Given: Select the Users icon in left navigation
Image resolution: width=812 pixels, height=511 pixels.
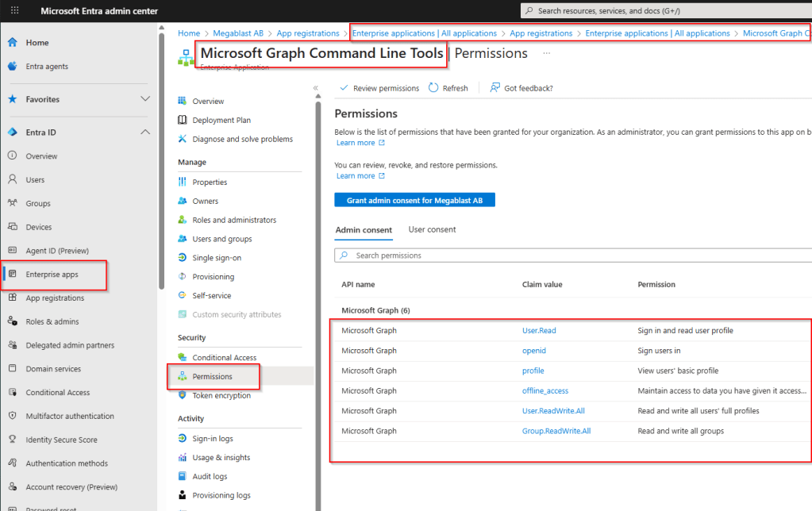Looking at the screenshot, I should [x=12, y=179].
